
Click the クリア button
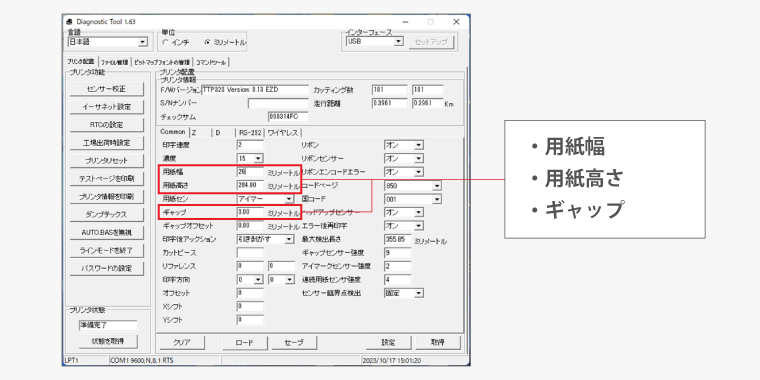182,342
